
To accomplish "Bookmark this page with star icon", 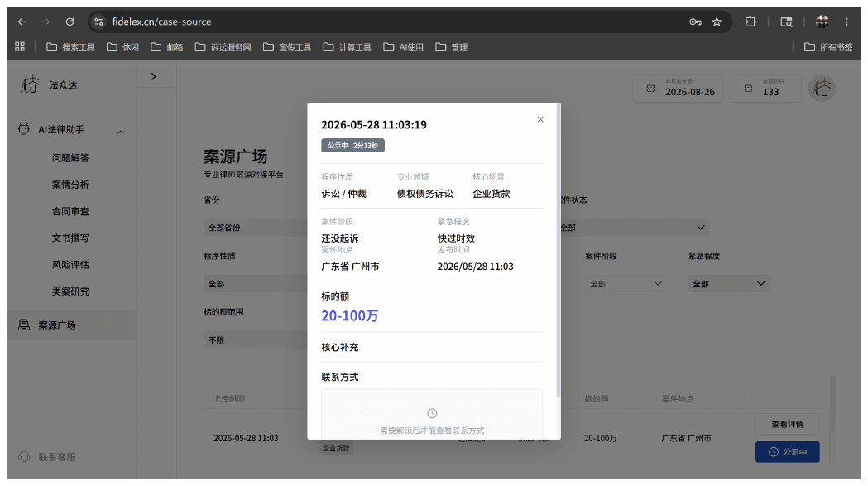I will pyautogui.click(x=717, y=22).
